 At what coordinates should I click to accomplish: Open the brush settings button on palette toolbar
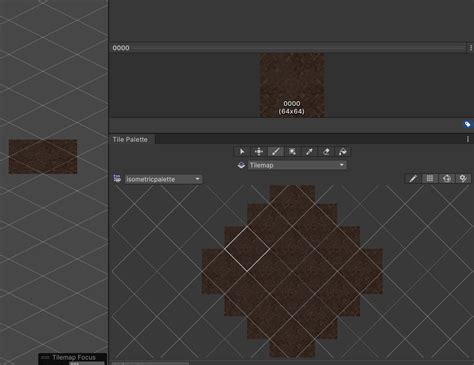(463, 179)
